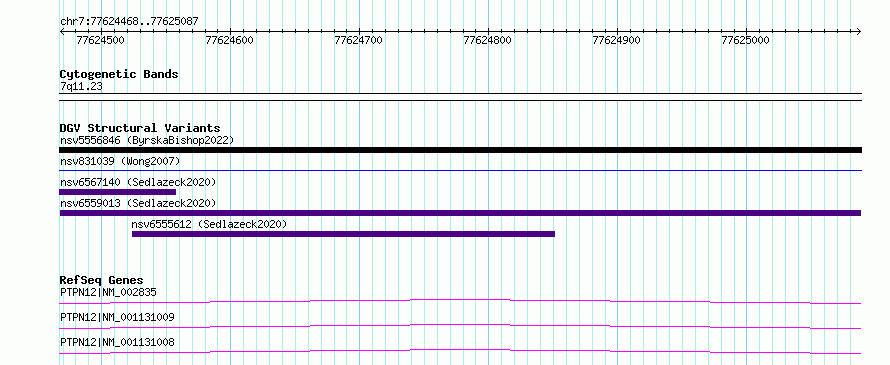This screenshot has height=365, width=890.
Task: Click the black nsv5556846 variant bar
Action: [460, 150]
